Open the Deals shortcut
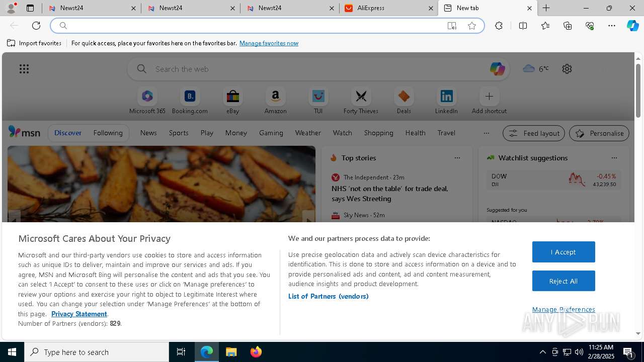 coord(404,101)
